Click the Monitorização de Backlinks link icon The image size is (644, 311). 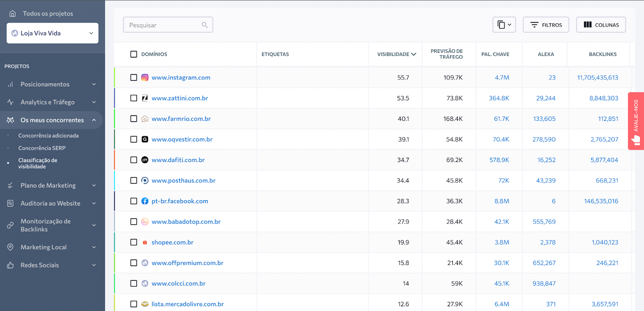[10, 225]
